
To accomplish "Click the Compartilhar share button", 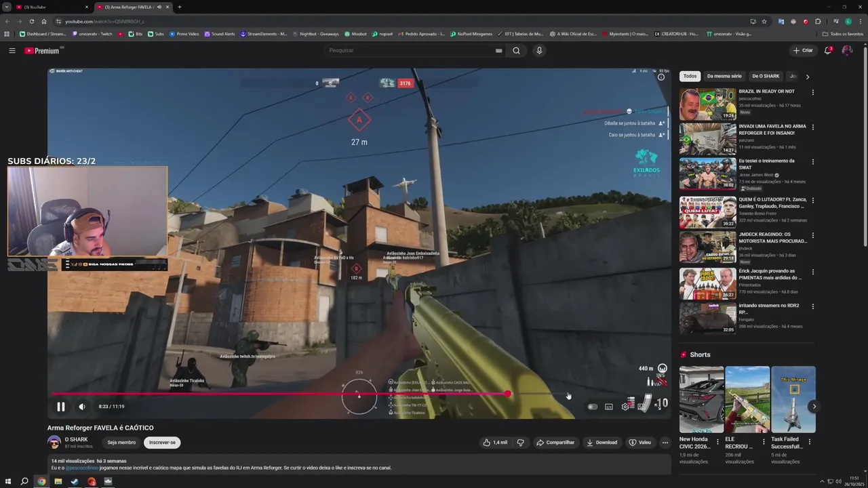I will tap(555, 443).
